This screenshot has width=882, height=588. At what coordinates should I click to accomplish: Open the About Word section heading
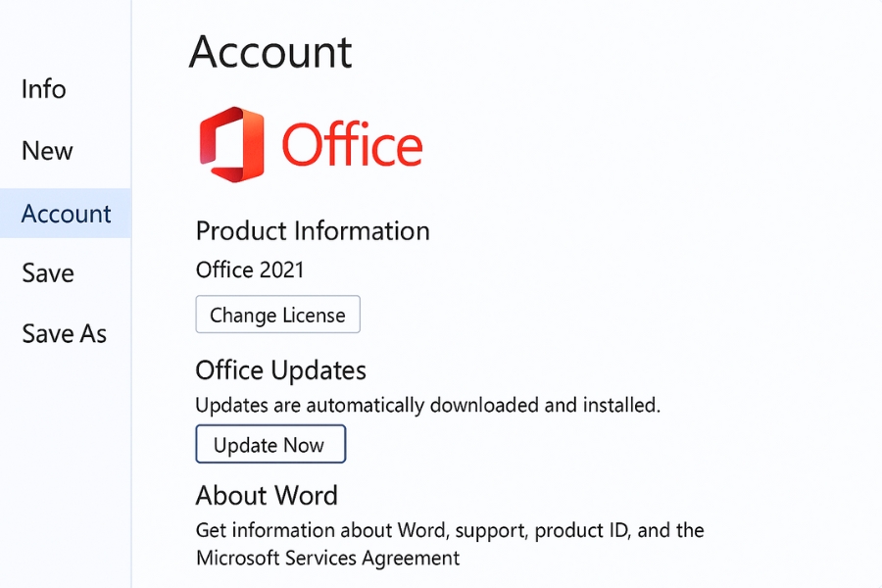click(x=267, y=495)
